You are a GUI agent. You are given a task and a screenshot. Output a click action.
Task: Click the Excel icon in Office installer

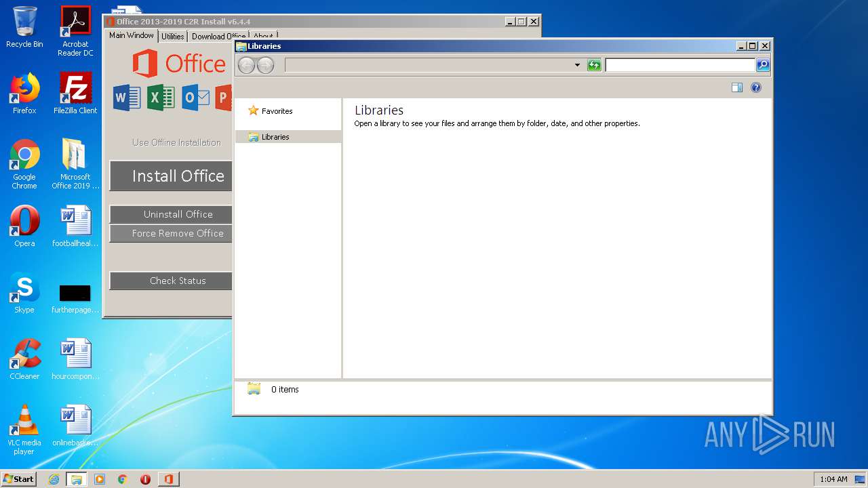(x=161, y=98)
